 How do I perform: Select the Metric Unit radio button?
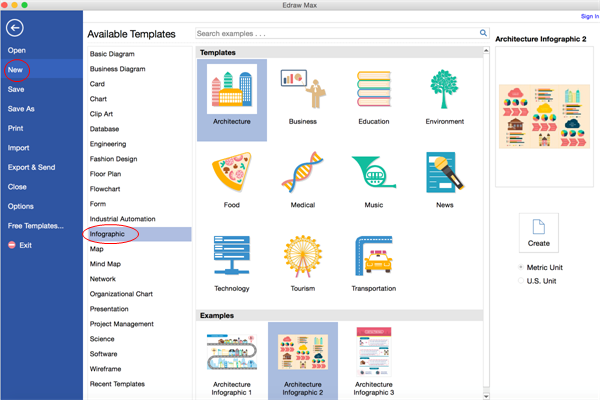coord(521,267)
